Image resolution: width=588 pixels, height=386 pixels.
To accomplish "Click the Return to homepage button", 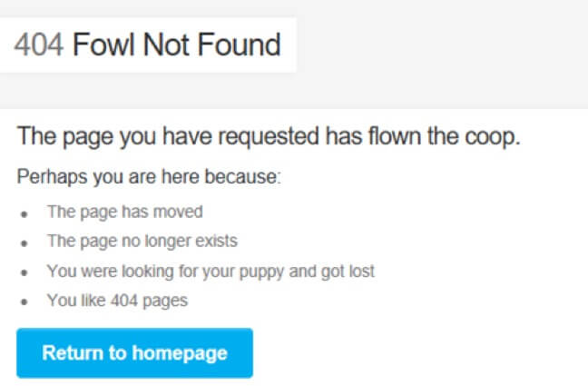I will [134, 352].
